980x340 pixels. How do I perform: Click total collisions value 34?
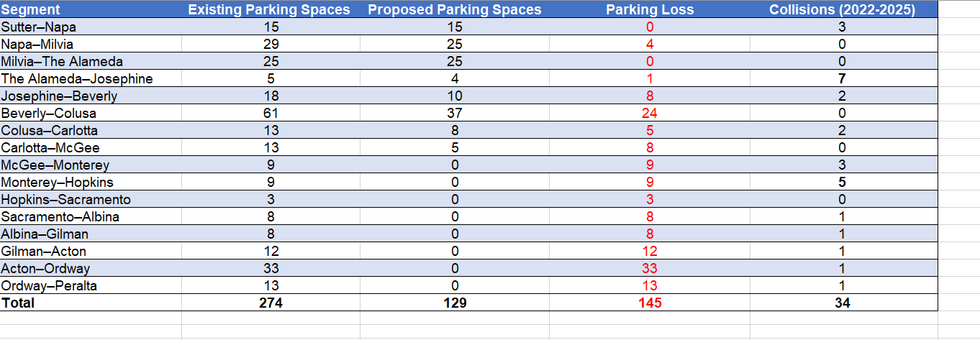843,303
